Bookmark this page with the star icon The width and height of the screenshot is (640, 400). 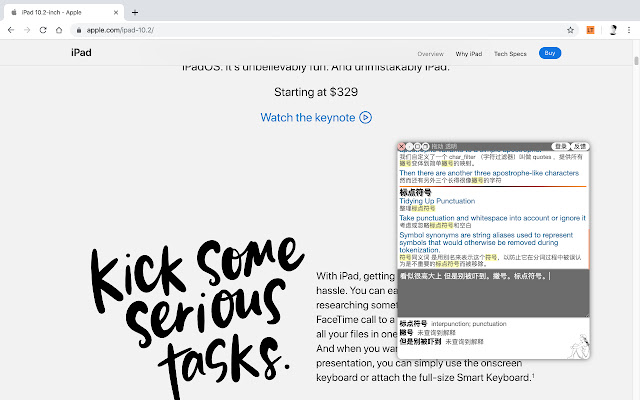570,30
